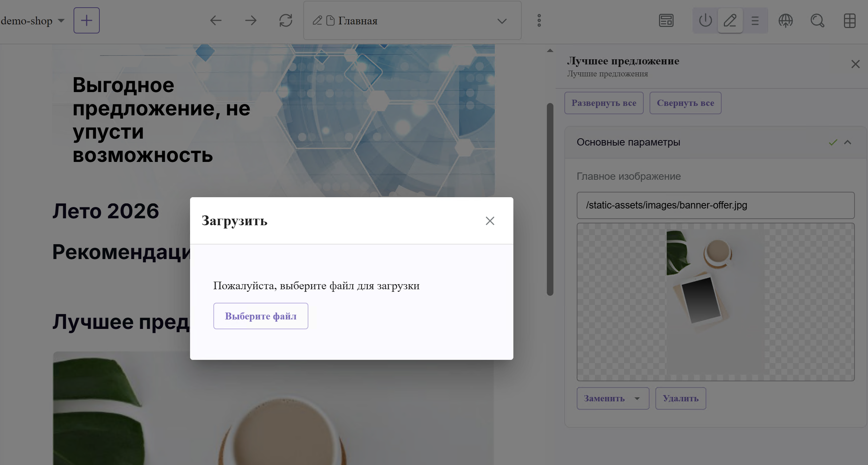868x465 pixels.
Task: Click the page document icon beside Главная
Action: click(330, 20)
